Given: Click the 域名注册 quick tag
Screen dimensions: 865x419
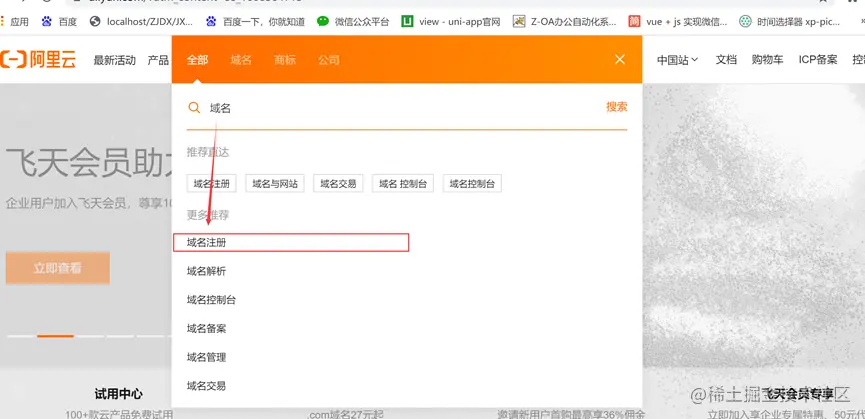Looking at the screenshot, I should click(x=211, y=184).
